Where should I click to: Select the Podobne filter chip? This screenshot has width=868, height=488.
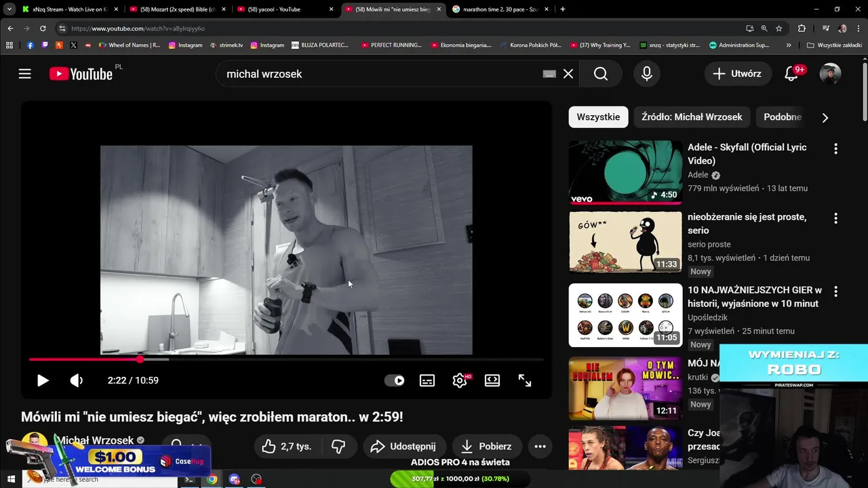click(783, 117)
